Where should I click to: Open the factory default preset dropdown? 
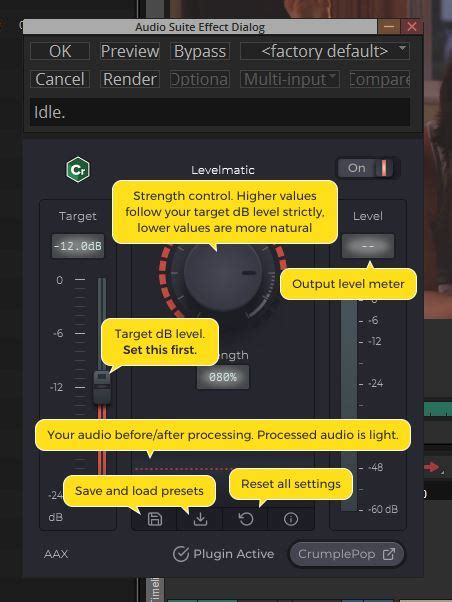click(x=325, y=51)
